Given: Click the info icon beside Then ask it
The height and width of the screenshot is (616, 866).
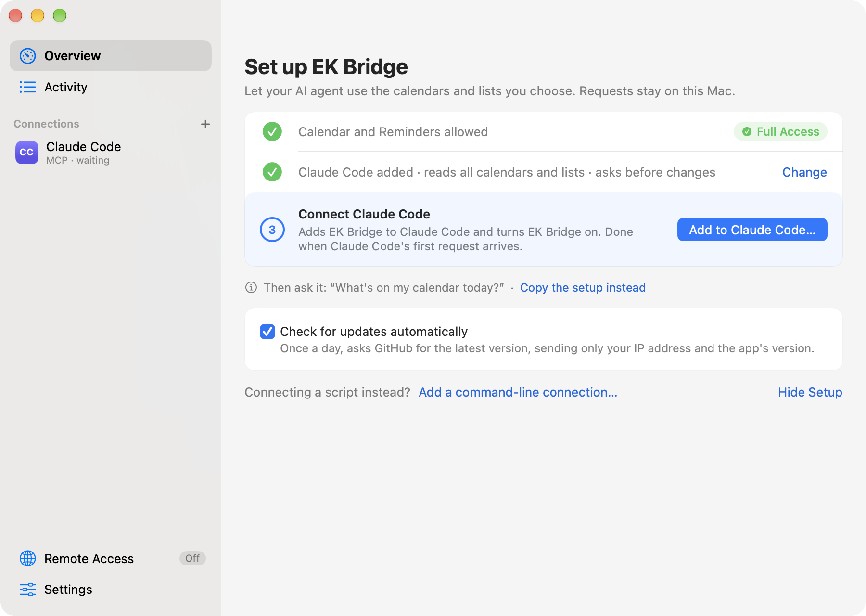Looking at the screenshot, I should (251, 287).
